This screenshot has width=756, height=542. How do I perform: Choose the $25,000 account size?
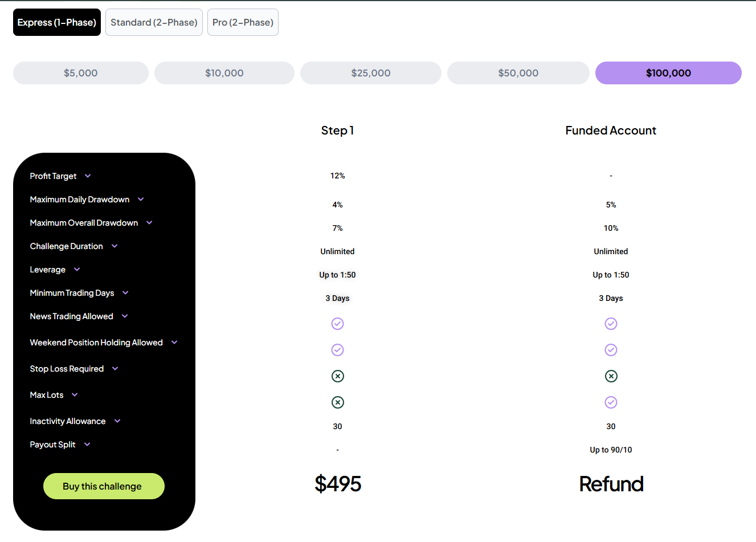click(370, 73)
